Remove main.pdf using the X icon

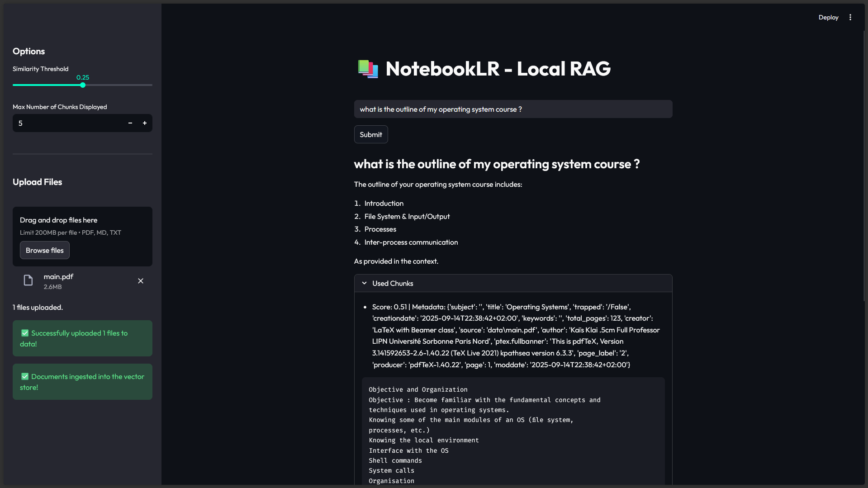click(140, 281)
